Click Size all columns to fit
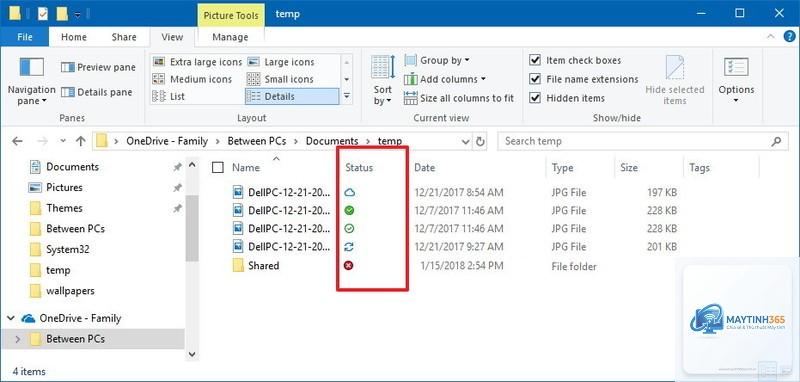Screen dimensions: 800x382 pos(459,98)
